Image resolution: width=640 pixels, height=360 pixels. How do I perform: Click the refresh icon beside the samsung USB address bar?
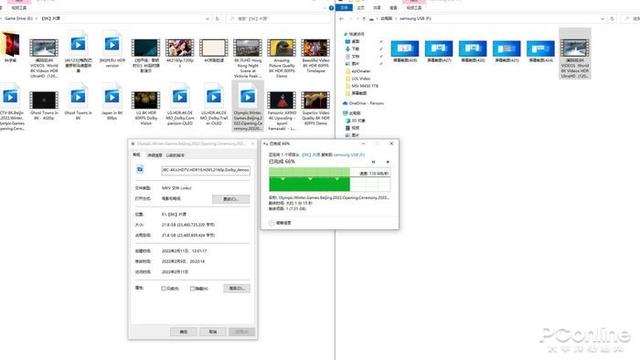pos(611,19)
